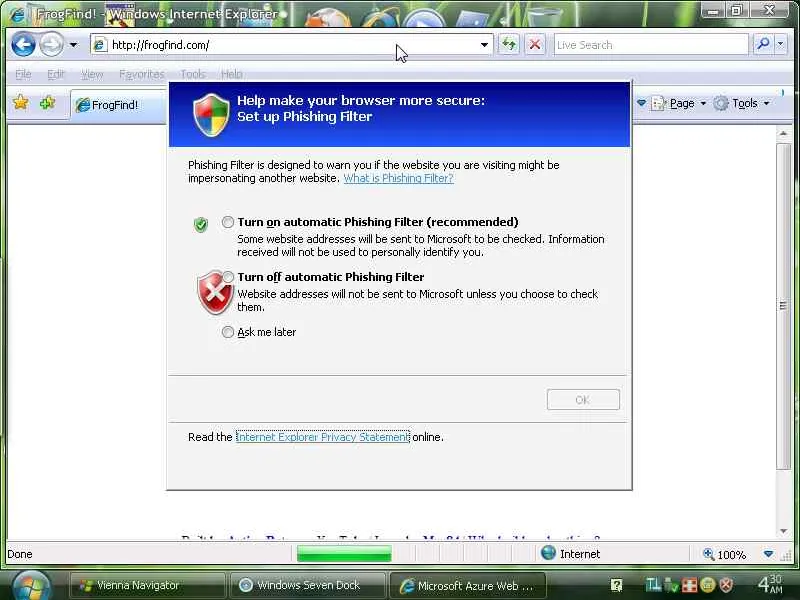
Task: Open the recent pages dropdown arrow
Action: coord(73,45)
